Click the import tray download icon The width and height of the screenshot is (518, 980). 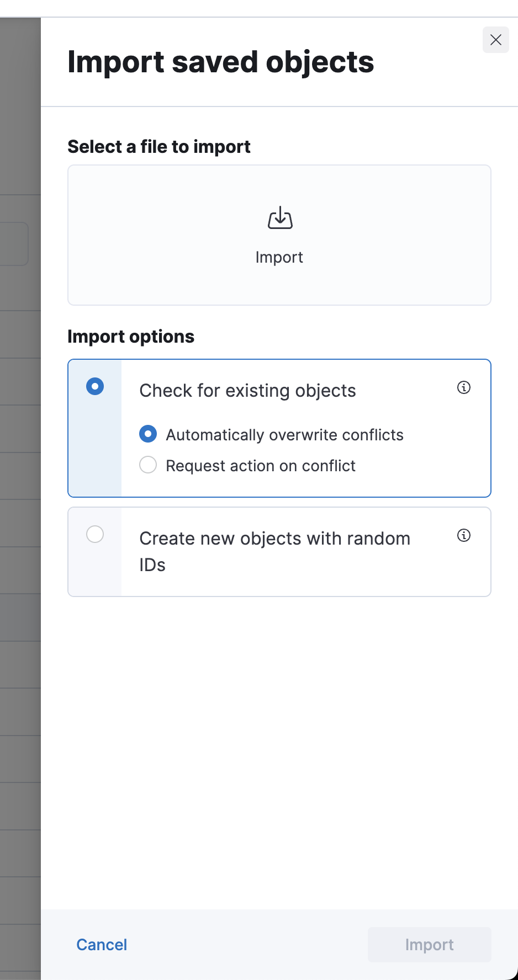(x=280, y=218)
